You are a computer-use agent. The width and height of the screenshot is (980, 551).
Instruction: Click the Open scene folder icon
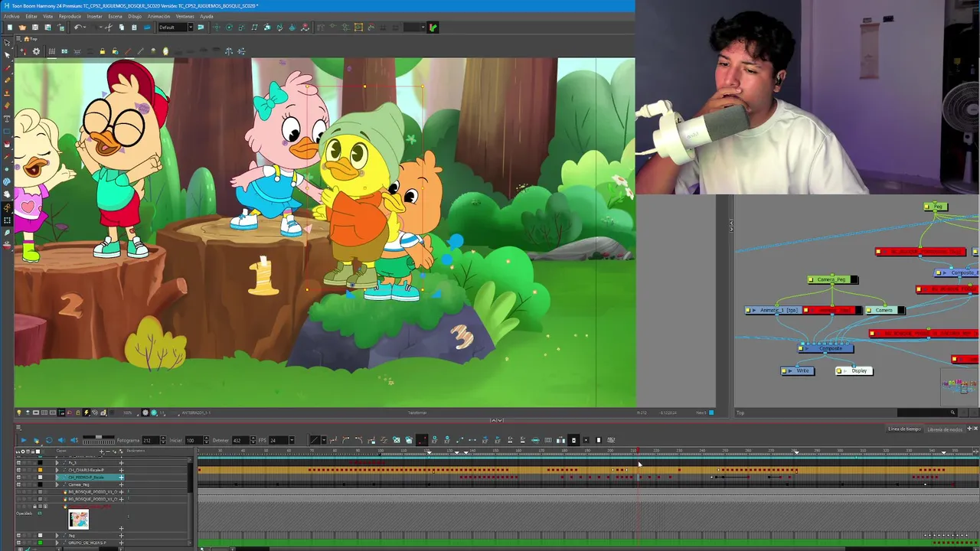(22, 28)
